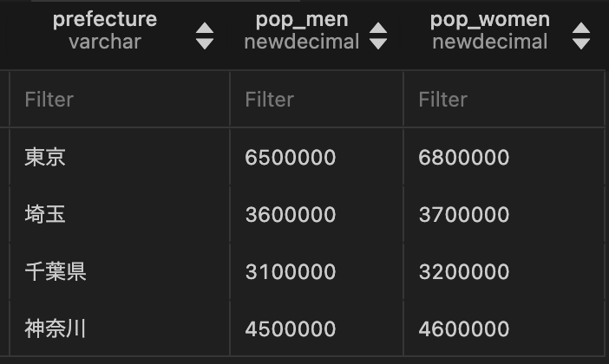
Task: Sort prefecture column descending using down arrow
Action: tap(204, 43)
